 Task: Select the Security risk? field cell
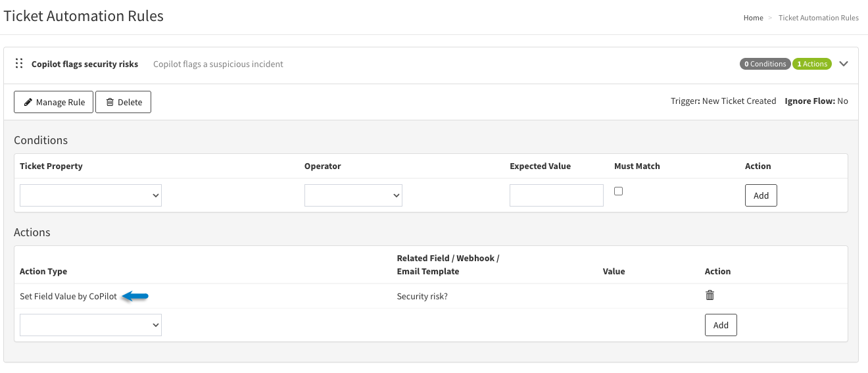pos(422,296)
